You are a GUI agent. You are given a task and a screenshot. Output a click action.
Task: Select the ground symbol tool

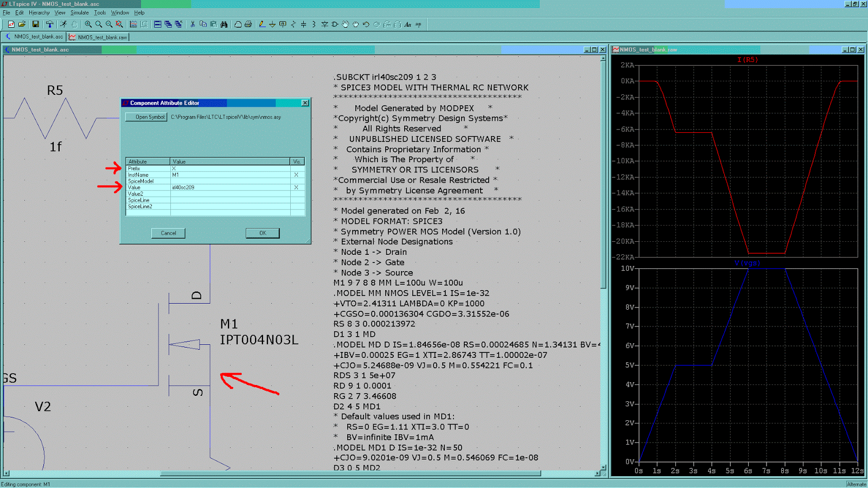[x=272, y=24]
